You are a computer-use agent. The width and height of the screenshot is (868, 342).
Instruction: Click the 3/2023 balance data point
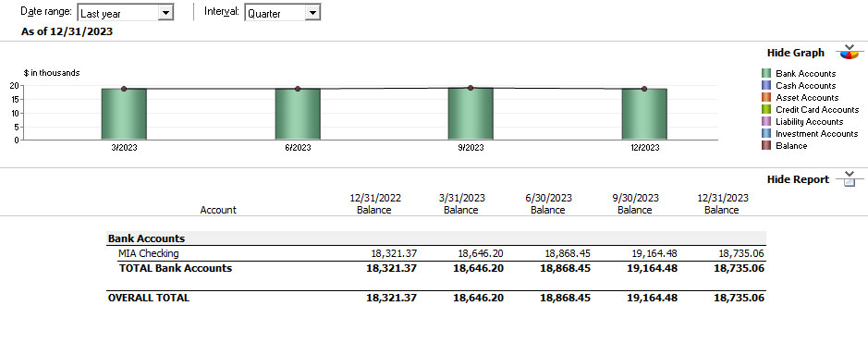pos(124,89)
